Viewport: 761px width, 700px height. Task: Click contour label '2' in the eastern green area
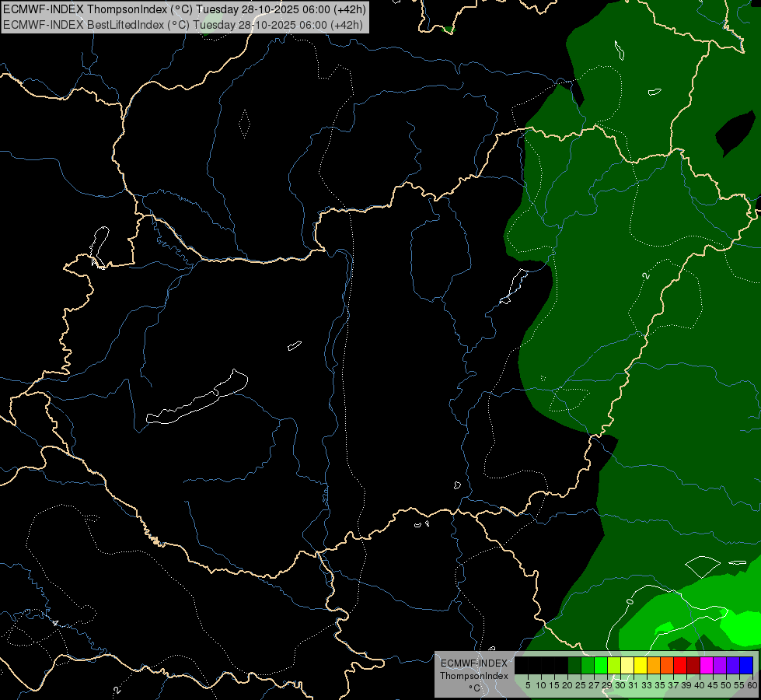pyautogui.click(x=645, y=275)
